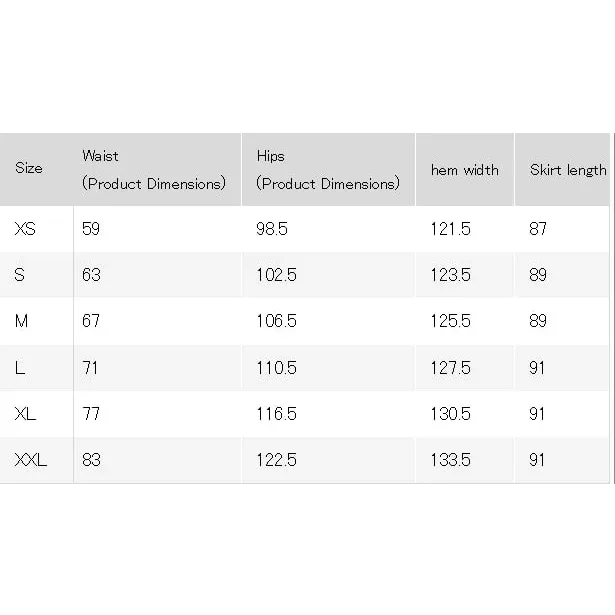Select the M hips value 106.5
This screenshot has height=615, width=615.
[276, 321]
